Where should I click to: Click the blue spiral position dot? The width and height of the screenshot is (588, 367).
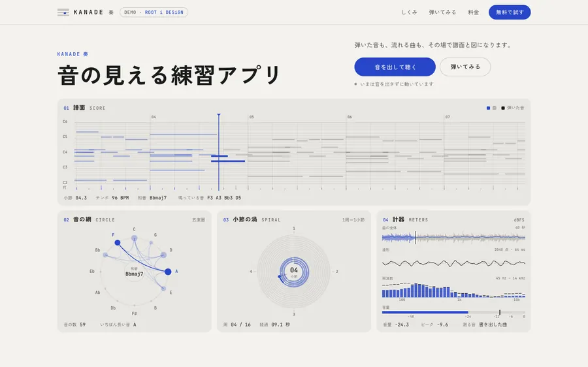[280, 277]
